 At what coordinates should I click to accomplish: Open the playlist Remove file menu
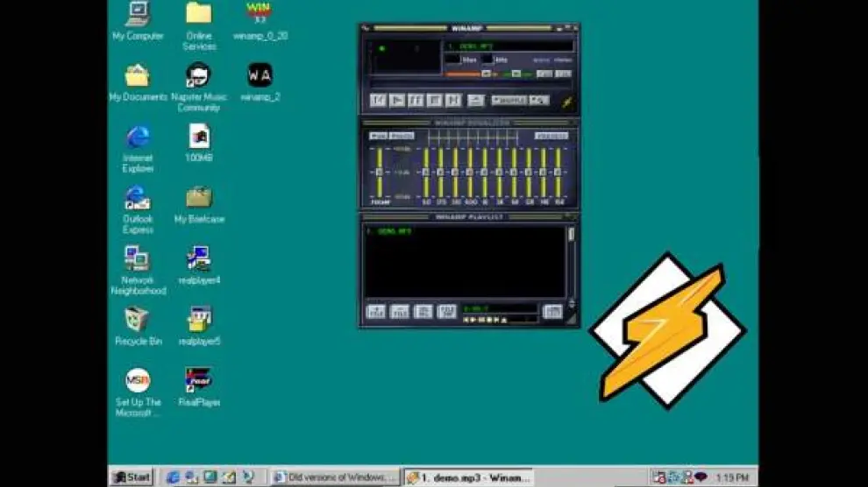coord(400,311)
